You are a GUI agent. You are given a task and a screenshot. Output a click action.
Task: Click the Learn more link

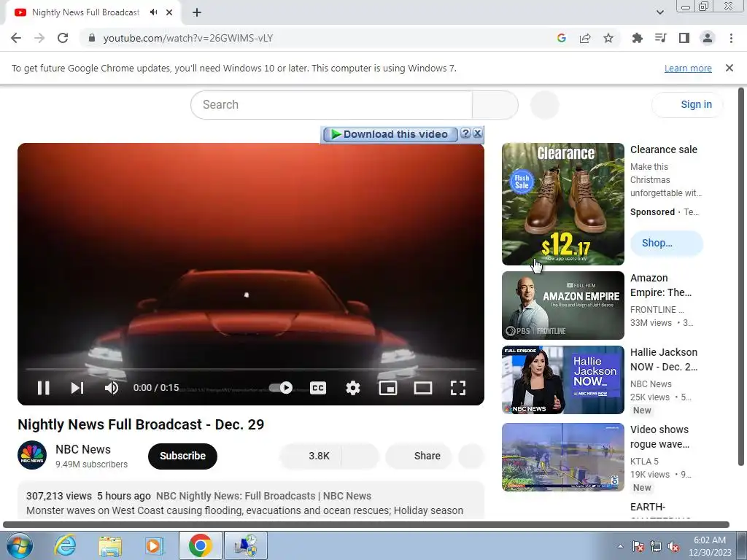pos(688,68)
